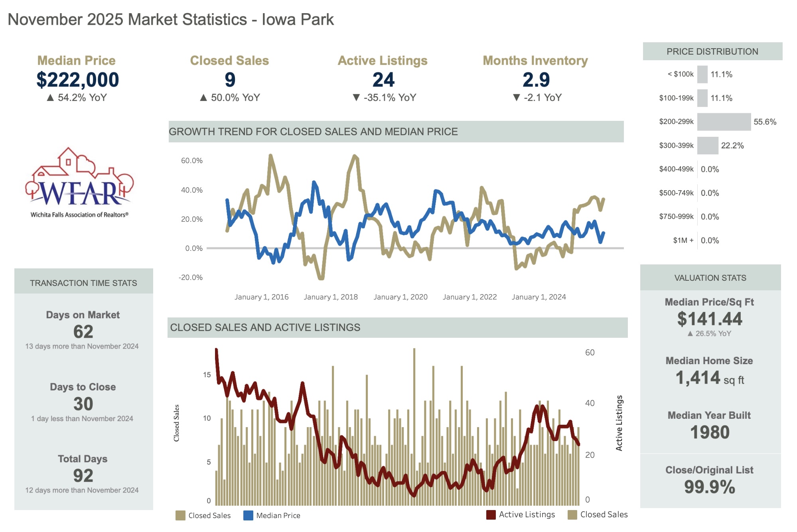Click the 99.9% Close/Original List figure
The height and width of the screenshot is (532, 797).
tap(709, 487)
